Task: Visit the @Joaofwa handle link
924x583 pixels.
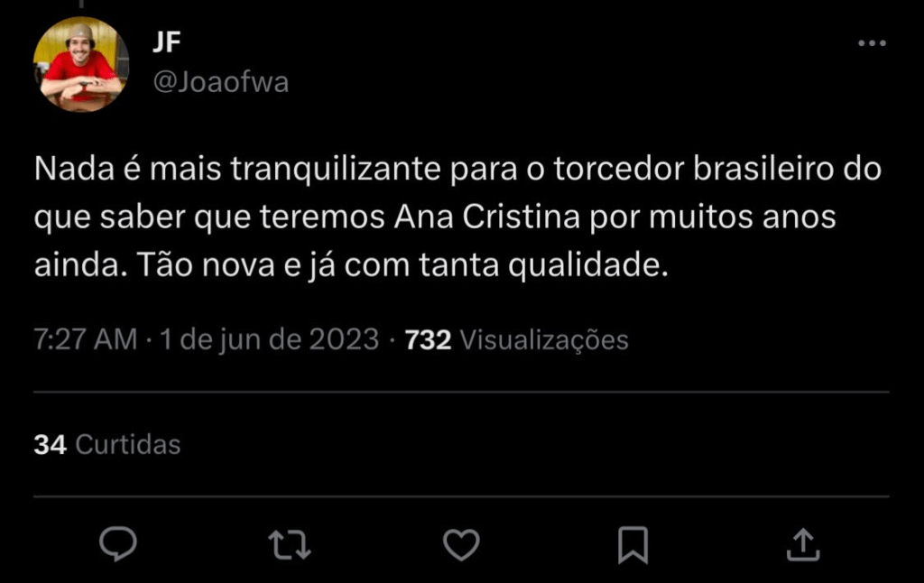Action: point(221,82)
